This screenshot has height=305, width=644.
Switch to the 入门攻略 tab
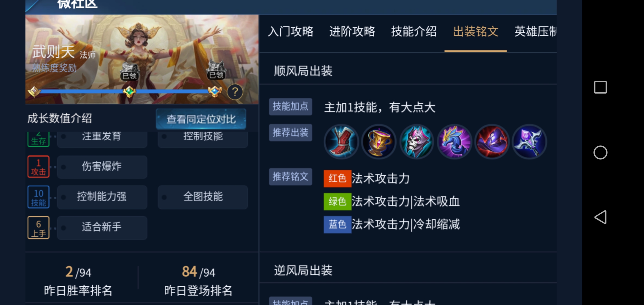291,31
